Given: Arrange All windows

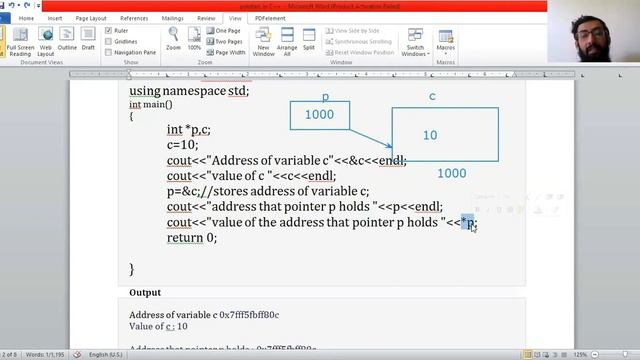Looking at the screenshot, I should click(x=287, y=42).
